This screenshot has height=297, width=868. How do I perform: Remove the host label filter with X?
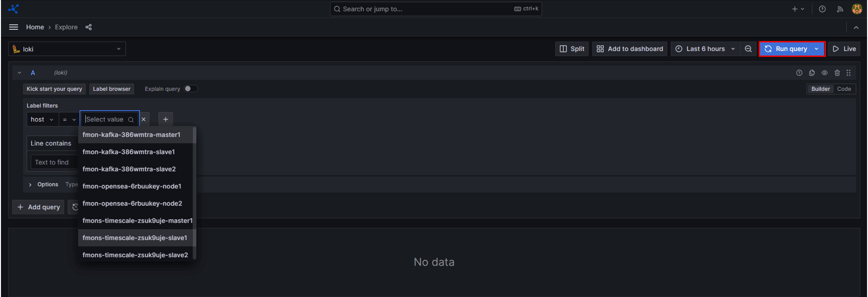click(x=143, y=120)
